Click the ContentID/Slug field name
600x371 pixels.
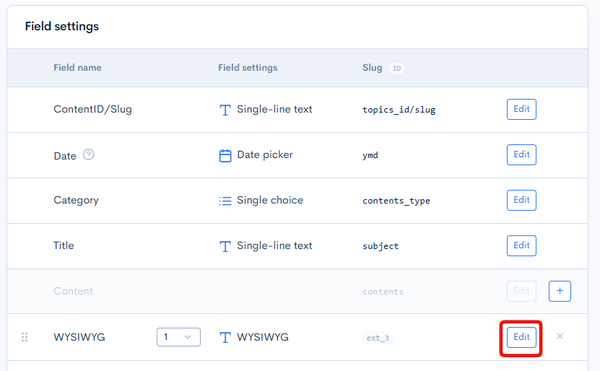(x=93, y=109)
